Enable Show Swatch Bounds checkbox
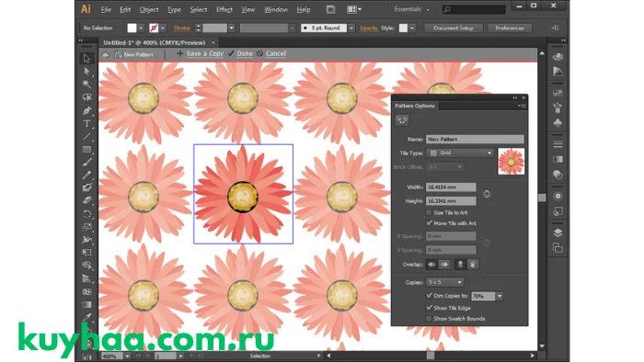Image resolution: width=644 pixels, height=362 pixels. coord(429,319)
